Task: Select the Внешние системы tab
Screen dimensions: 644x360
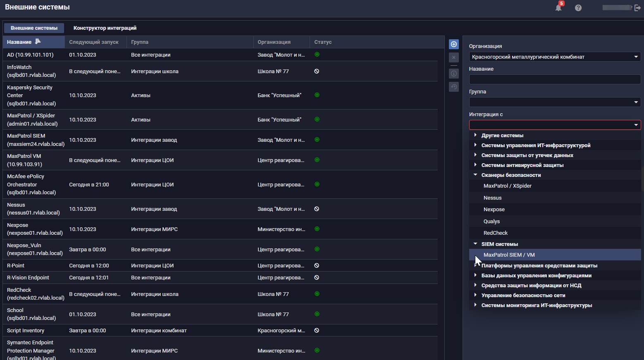Action: [34, 28]
